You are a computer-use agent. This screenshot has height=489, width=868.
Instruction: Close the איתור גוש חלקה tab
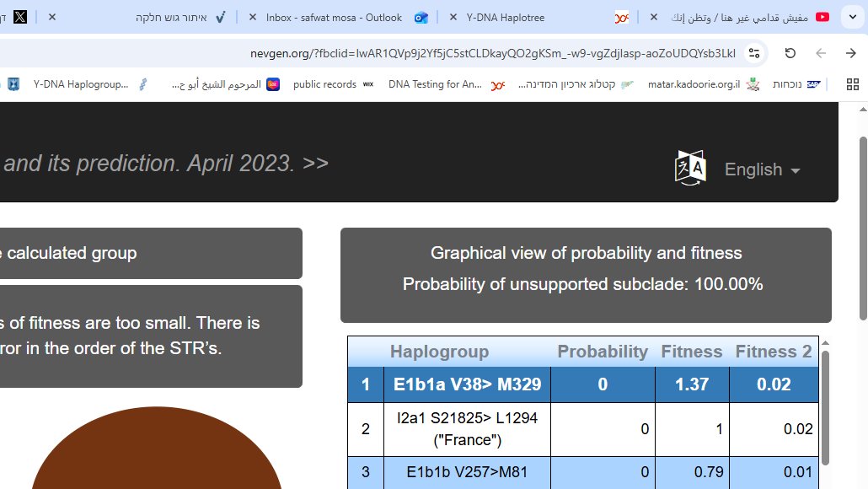[x=52, y=17]
